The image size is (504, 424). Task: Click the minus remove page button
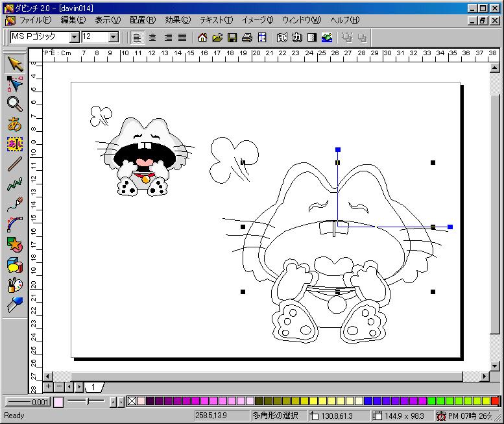59,386
